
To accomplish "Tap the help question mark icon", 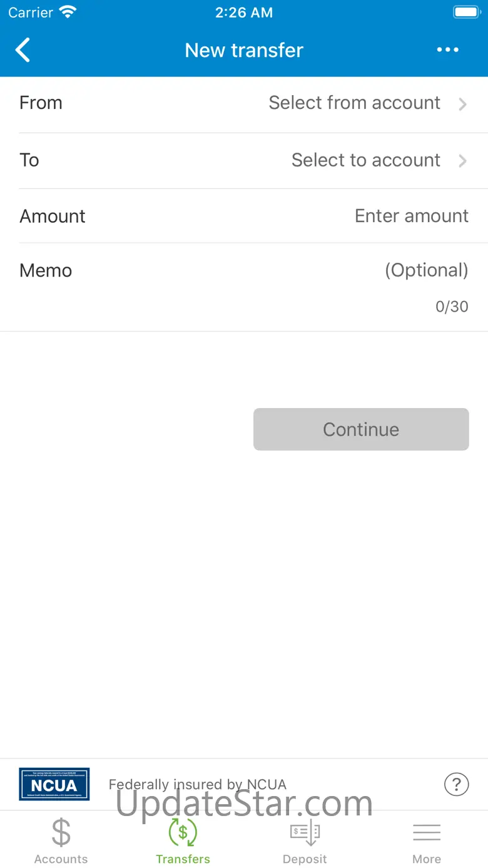I will coord(456,784).
